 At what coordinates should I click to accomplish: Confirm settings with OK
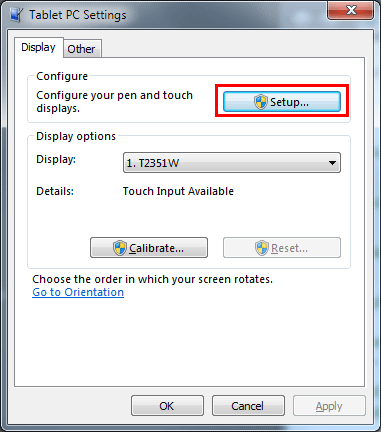click(x=167, y=406)
